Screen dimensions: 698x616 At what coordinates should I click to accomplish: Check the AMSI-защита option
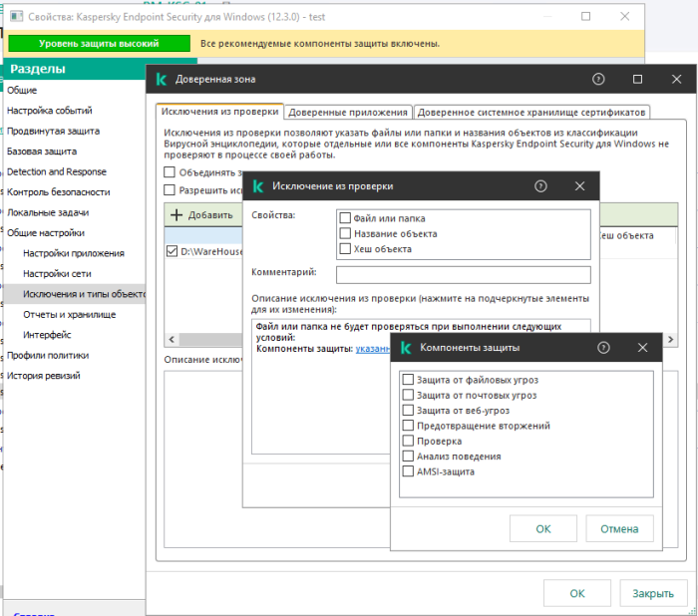coord(408,471)
